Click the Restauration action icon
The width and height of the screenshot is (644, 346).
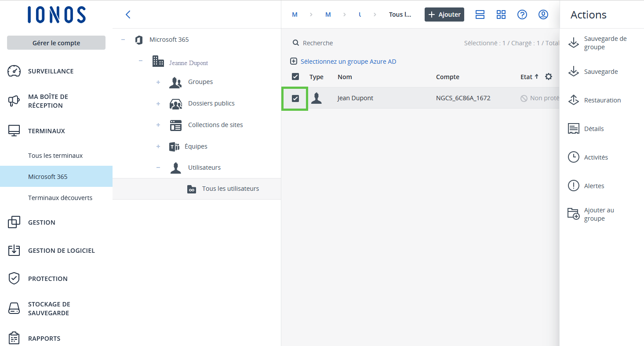click(574, 100)
